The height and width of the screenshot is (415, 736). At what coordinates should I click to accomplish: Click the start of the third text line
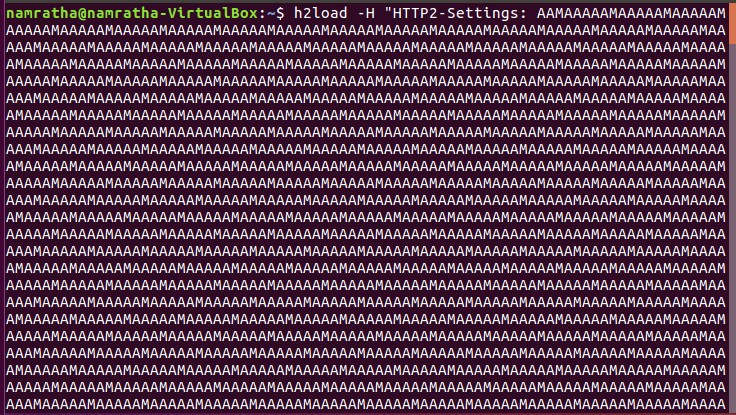10,47
